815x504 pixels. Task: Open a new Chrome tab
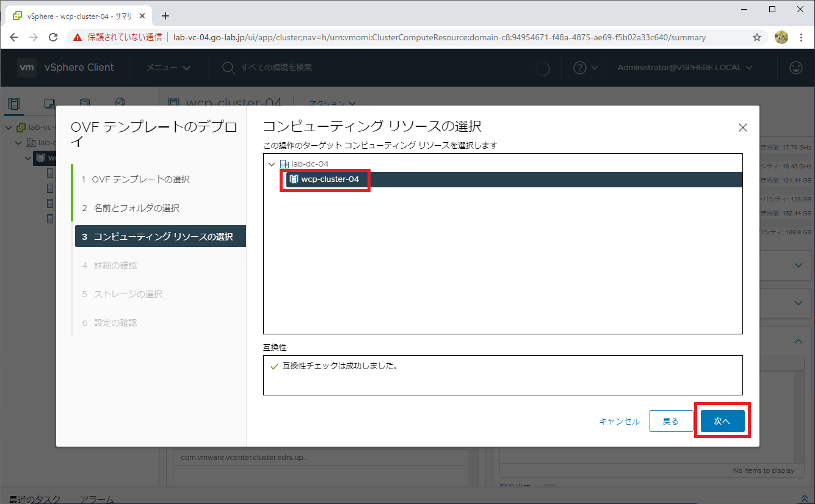click(165, 16)
